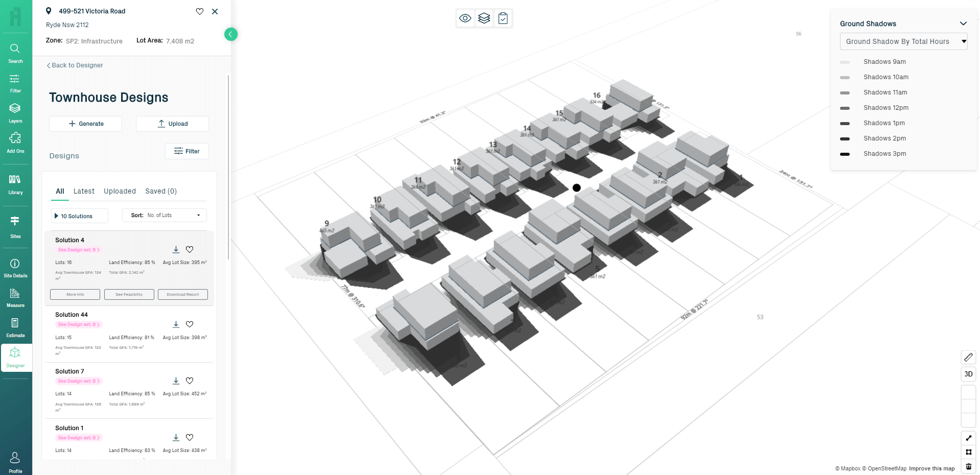This screenshot has height=475, width=980.
Task: Expand the 10 Solutions disclosure triangle
Action: (x=56, y=216)
